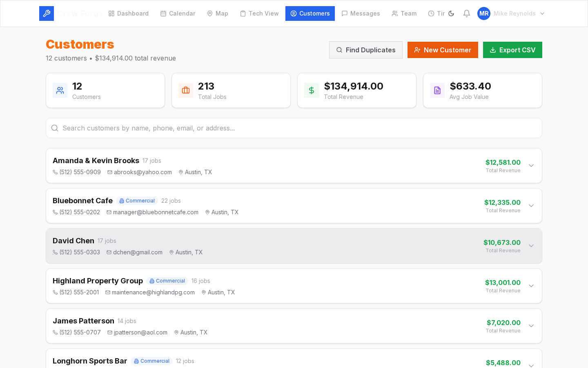Export customers to CSV
Image resolution: width=588 pixels, height=368 pixels.
[512, 50]
